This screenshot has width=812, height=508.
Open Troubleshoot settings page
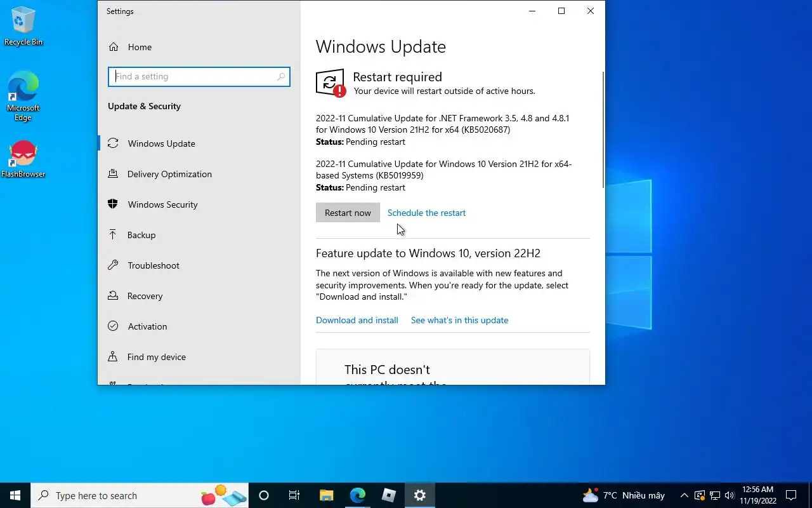click(153, 265)
